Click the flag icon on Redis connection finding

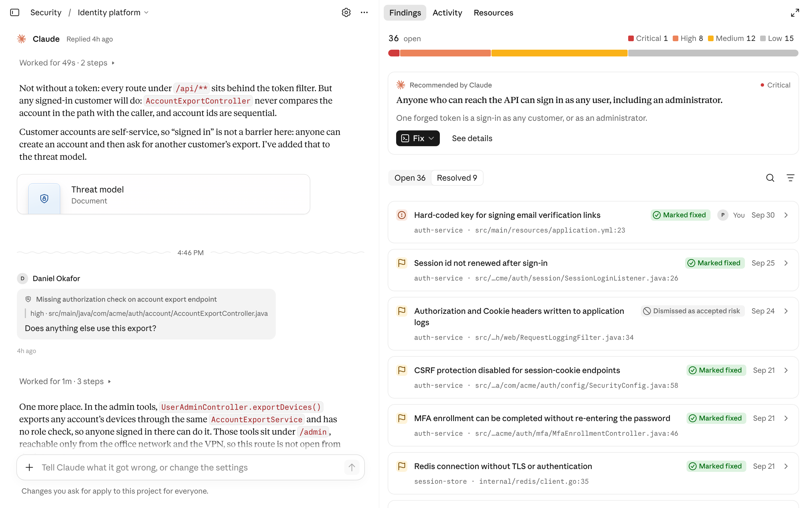[x=402, y=466]
